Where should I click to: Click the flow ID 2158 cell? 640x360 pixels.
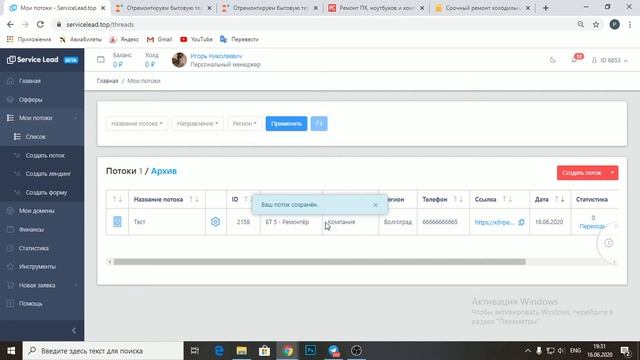point(243,222)
